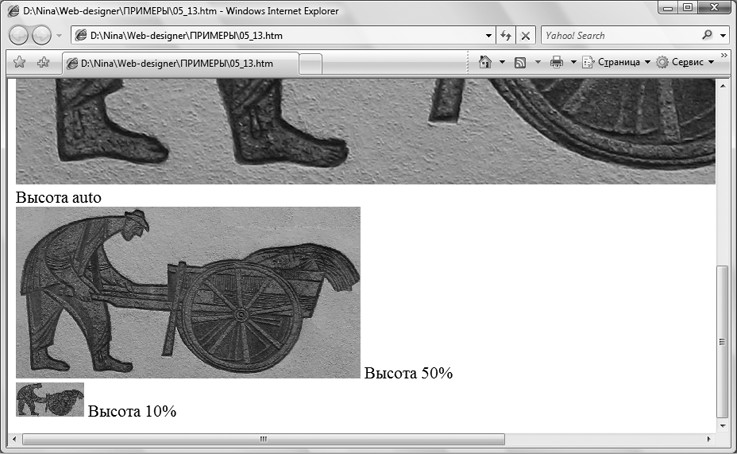This screenshot has width=737, height=454.
Task: Click the Add to Favorites icon
Action: 43,62
